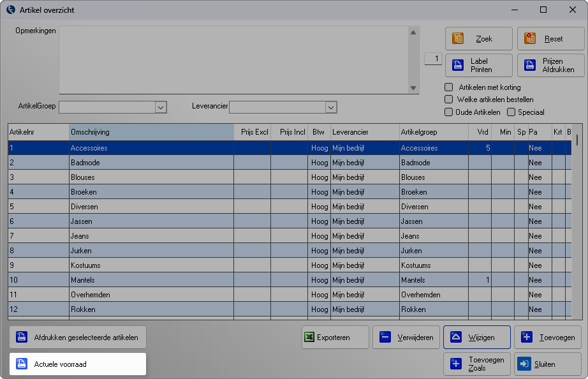Select the Rokken row description
Image resolution: width=588 pixels, height=379 pixels.
[83, 309]
